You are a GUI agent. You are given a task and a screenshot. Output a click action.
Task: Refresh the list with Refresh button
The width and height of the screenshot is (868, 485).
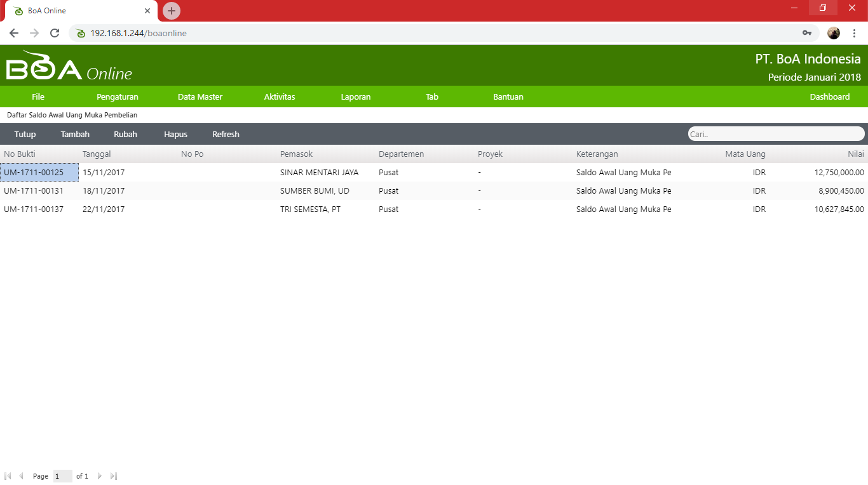click(x=226, y=135)
